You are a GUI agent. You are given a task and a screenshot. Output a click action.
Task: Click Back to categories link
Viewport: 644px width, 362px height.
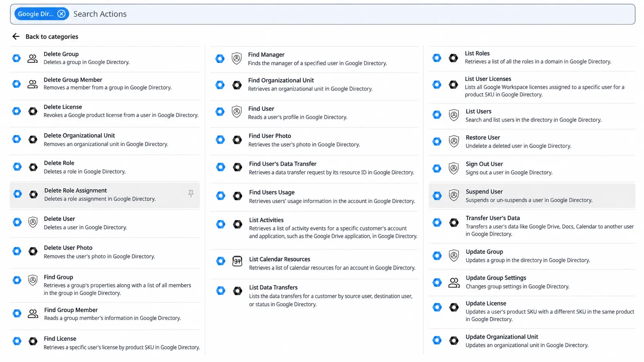pyautogui.click(x=52, y=37)
